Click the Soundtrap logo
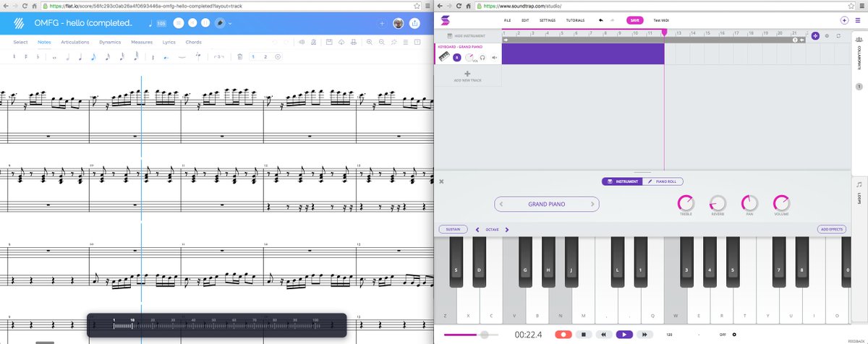The width and height of the screenshot is (868, 344). [446, 20]
